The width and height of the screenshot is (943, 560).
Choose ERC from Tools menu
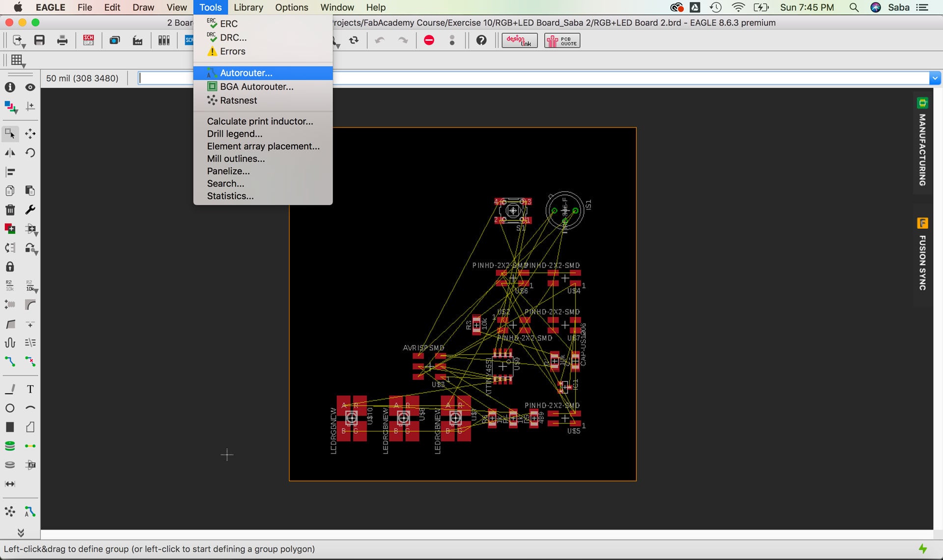(x=263, y=24)
